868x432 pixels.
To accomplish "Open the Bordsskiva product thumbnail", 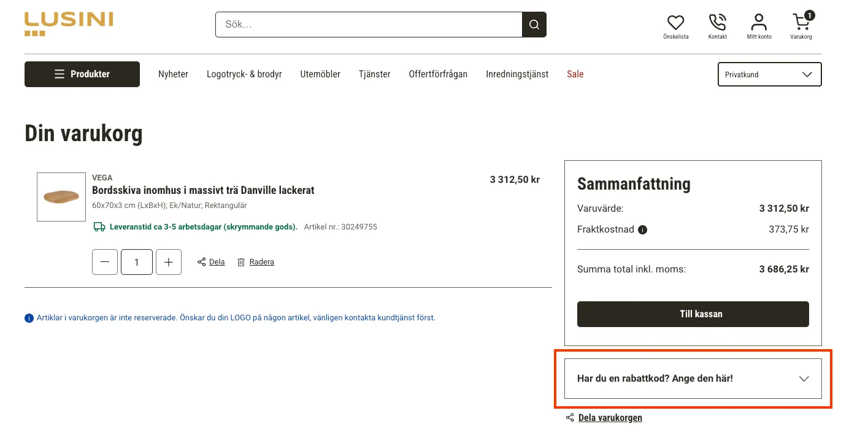I will (x=61, y=197).
